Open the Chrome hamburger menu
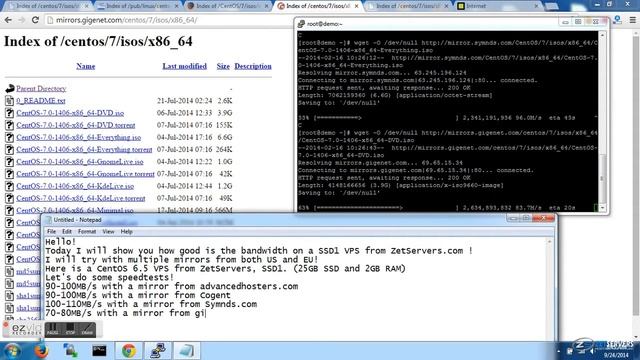The image size is (640, 360). (x=633, y=20)
